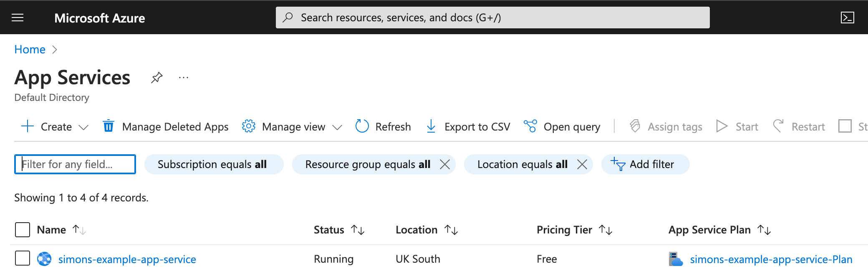Click the Manage Deleted Apps command
Image resolution: width=868 pixels, height=271 pixels.
(166, 126)
